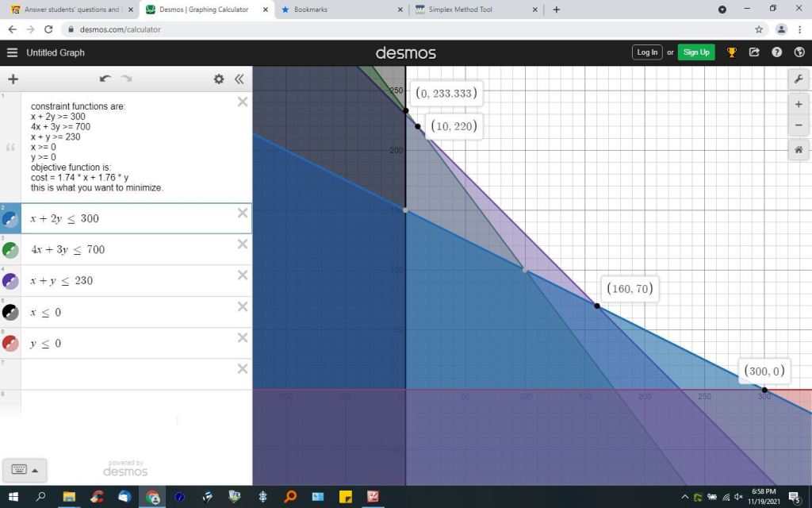The image size is (812, 508).
Task: Open Desmos help menu
Action: click(x=776, y=52)
